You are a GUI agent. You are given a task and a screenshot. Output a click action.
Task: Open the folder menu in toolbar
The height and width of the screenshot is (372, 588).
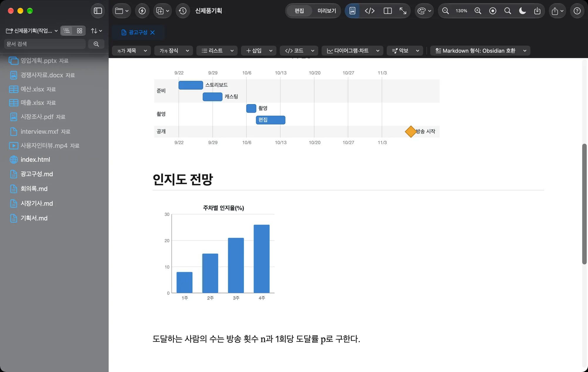click(122, 11)
